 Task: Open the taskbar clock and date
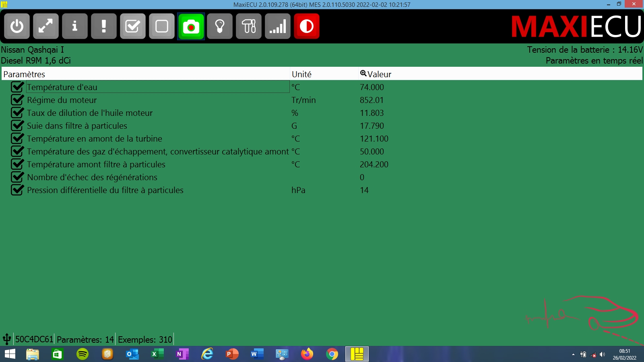[x=625, y=354]
